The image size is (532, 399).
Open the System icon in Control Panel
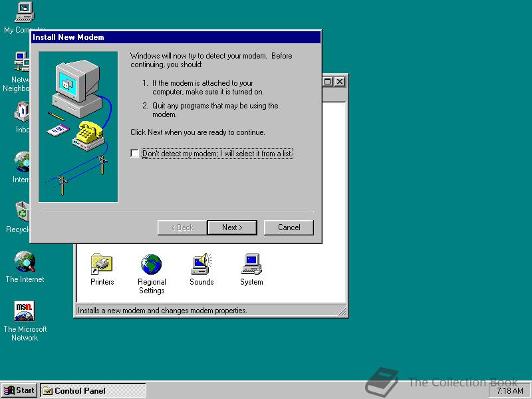251,264
